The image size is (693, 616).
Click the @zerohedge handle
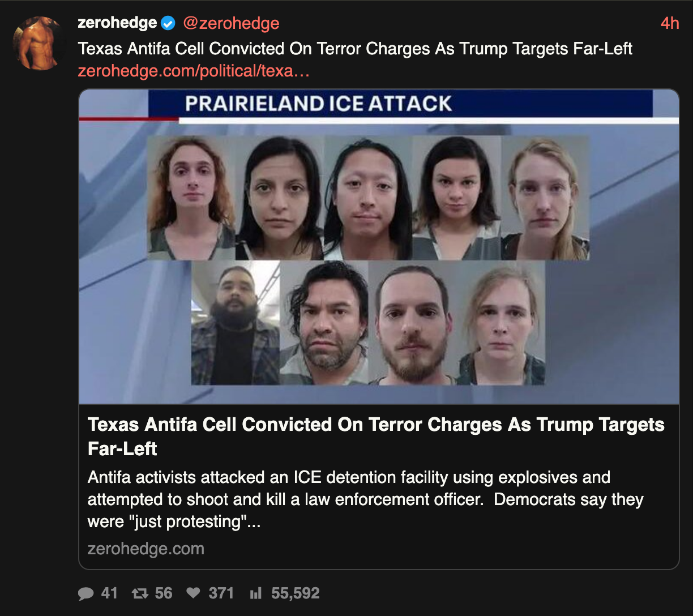pyautogui.click(x=231, y=23)
